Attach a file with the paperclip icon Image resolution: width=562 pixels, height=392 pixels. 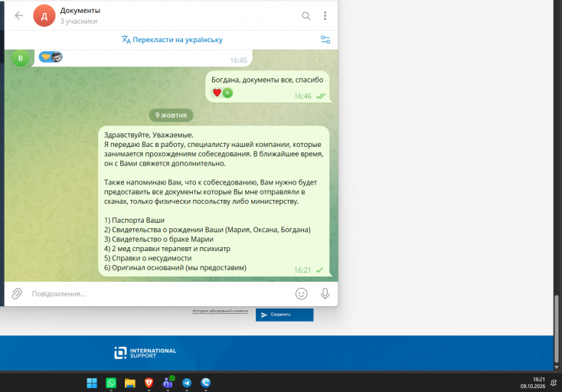pos(17,294)
